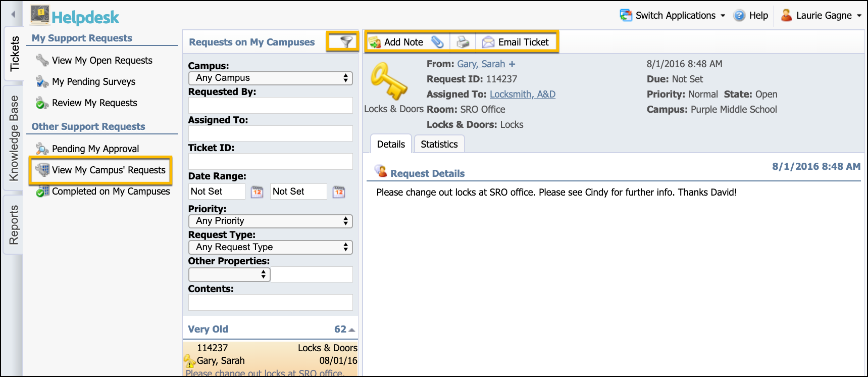Select ticket 114237 from Gary, Sarah

click(270, 359)
